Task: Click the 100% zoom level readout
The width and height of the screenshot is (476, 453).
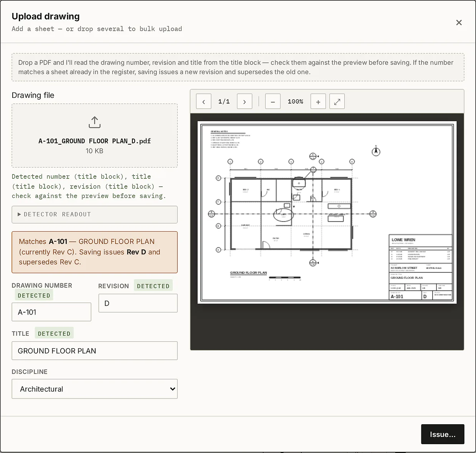Action: coord(296,101)
